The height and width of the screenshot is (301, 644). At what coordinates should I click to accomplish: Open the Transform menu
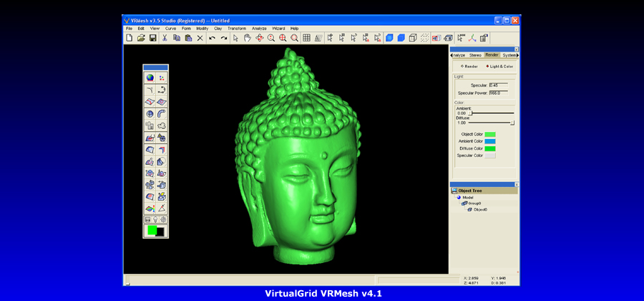tap(237, 29)
